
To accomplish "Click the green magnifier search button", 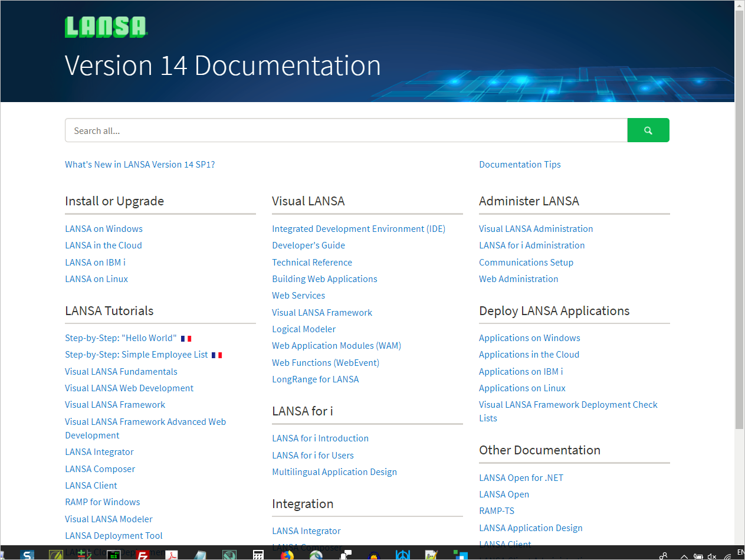I will (x=648, y=130).
